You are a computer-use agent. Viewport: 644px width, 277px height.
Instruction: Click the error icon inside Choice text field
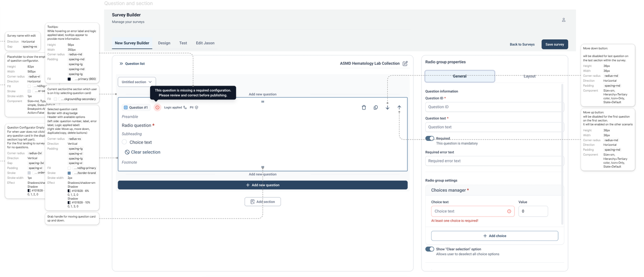[x=509, y=211]
